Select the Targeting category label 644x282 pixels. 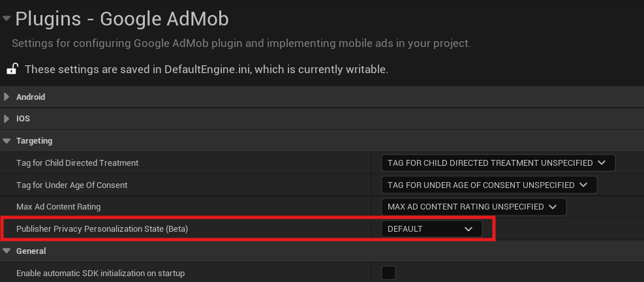[x=34, y=140]
